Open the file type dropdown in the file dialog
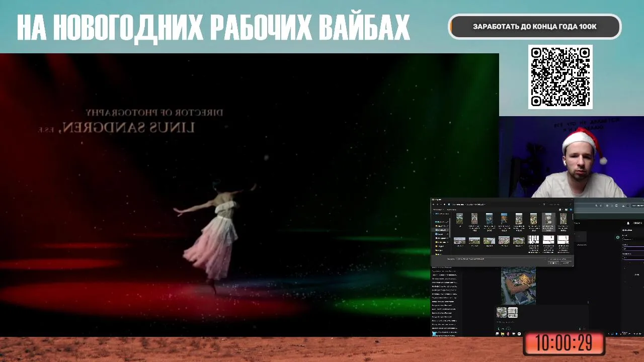This screenshot has width=644, height=362. [x=560, y=259]
